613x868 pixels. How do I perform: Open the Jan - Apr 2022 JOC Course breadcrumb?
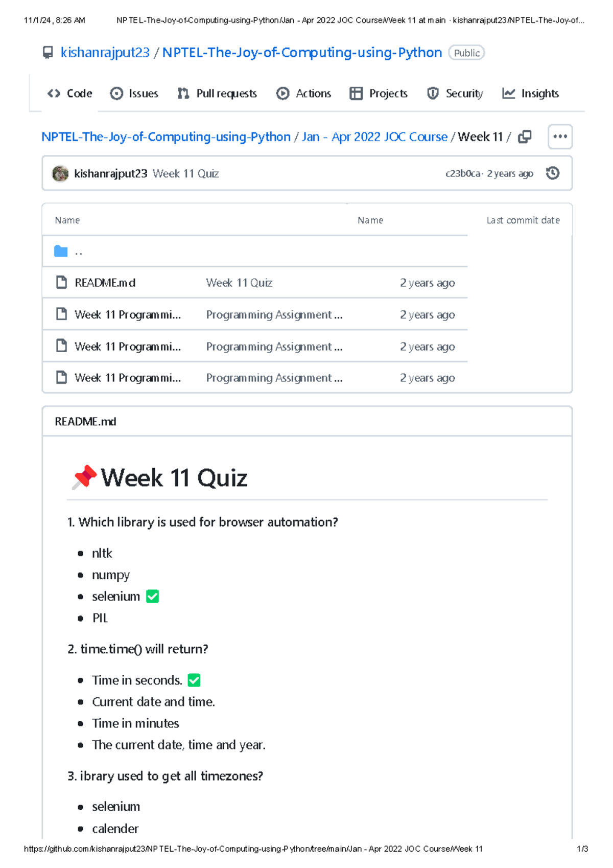pos(374,137)
